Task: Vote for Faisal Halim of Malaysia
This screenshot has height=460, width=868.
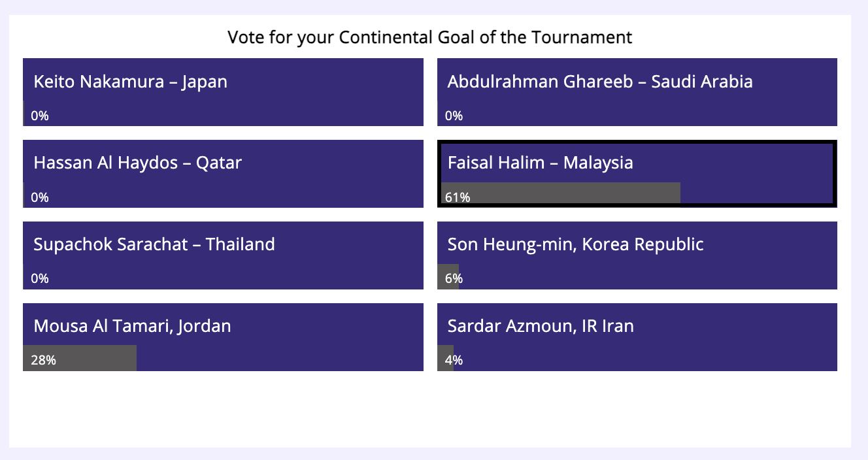Action: pos(637,173)
